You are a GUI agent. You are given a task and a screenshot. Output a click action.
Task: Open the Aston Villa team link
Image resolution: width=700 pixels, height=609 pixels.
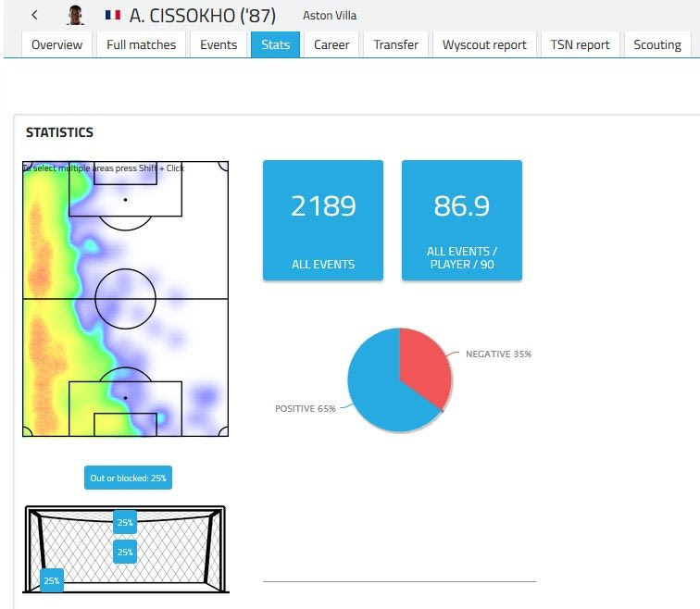coord(329,16)
